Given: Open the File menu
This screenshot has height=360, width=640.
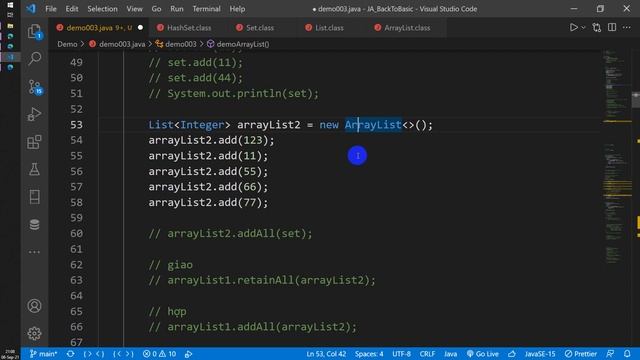Looking at the screenshot, I should click(51, 9).
